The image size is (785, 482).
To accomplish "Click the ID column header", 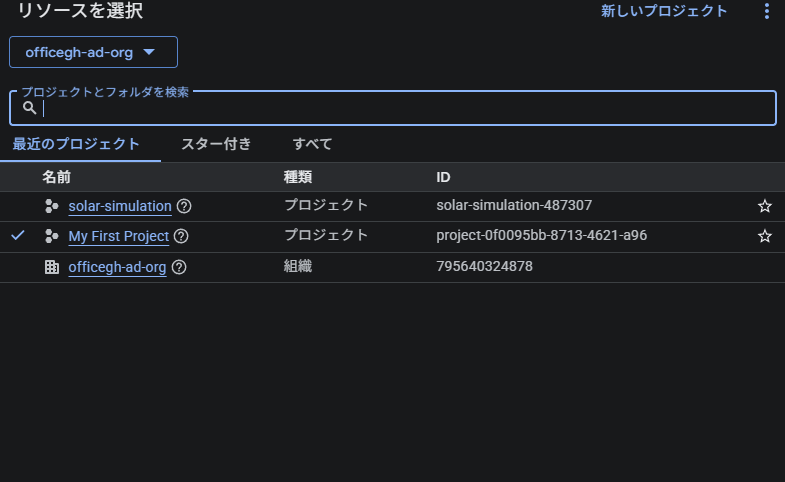I will 444,177.
